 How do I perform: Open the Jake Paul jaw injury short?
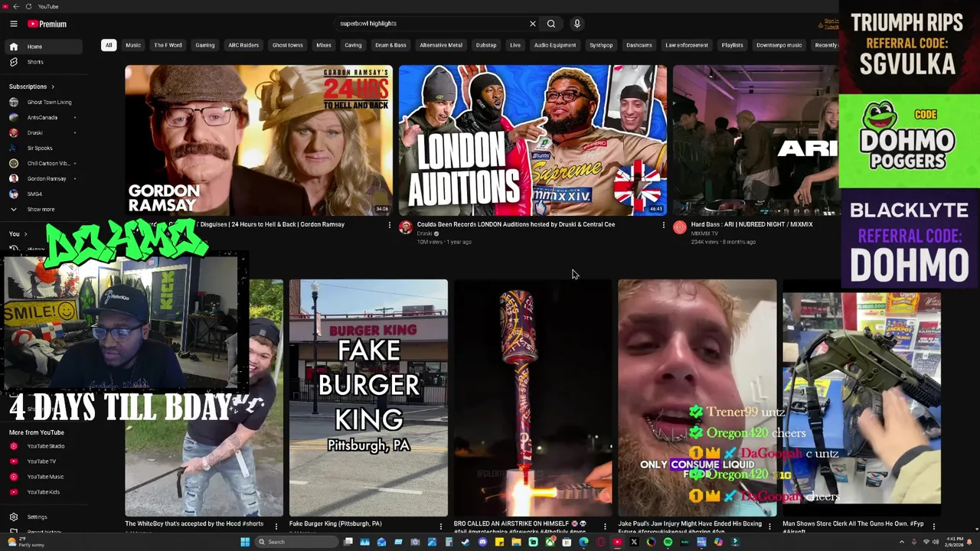click(697, 398)
